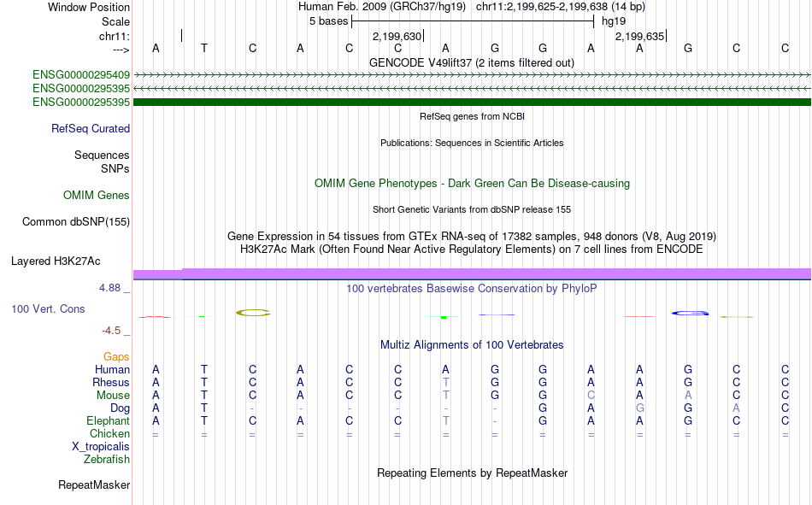Click the RepeatMasker track label

point(94,484)
